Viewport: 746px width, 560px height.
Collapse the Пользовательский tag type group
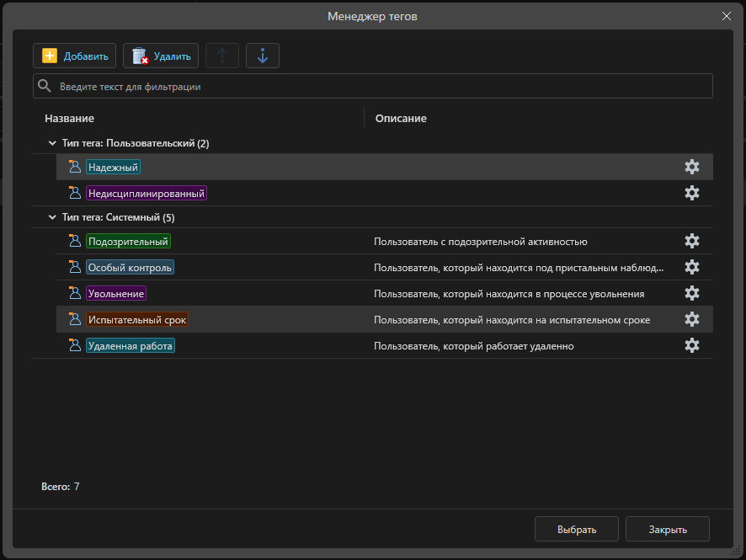52,144
